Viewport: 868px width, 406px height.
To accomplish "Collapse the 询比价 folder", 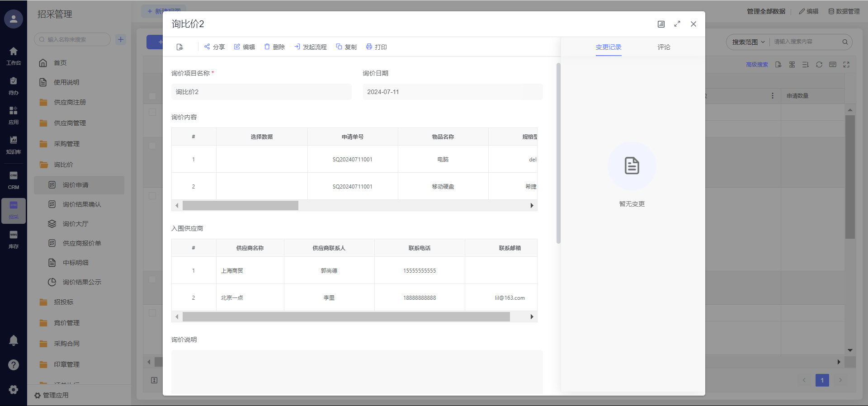I will pyautogui.click(x=63, y=165).
